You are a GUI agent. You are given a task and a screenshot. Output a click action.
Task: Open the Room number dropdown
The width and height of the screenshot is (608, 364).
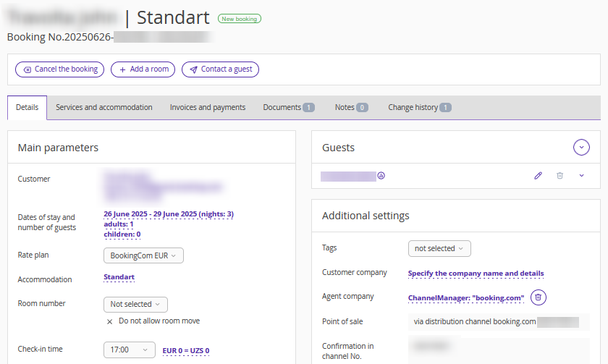coord(136,305)
